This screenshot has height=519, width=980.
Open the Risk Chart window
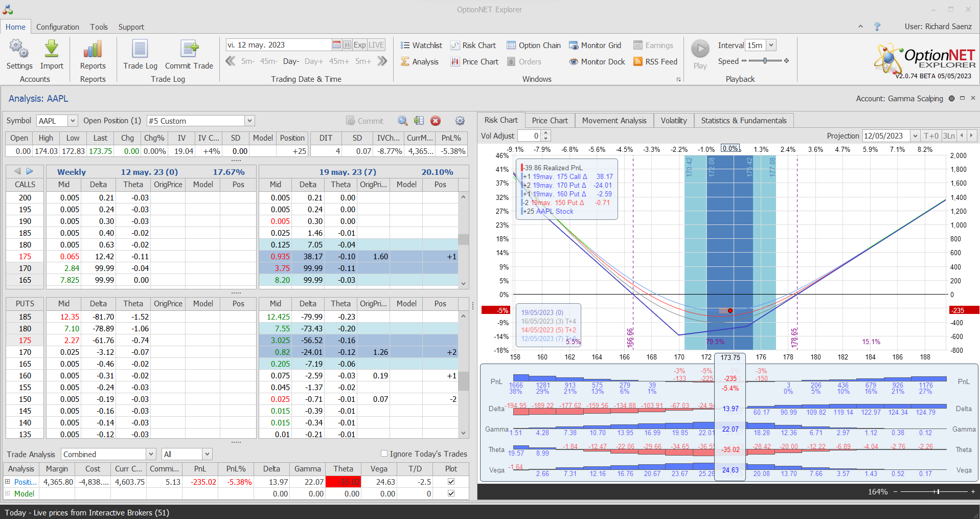[473, 46]
